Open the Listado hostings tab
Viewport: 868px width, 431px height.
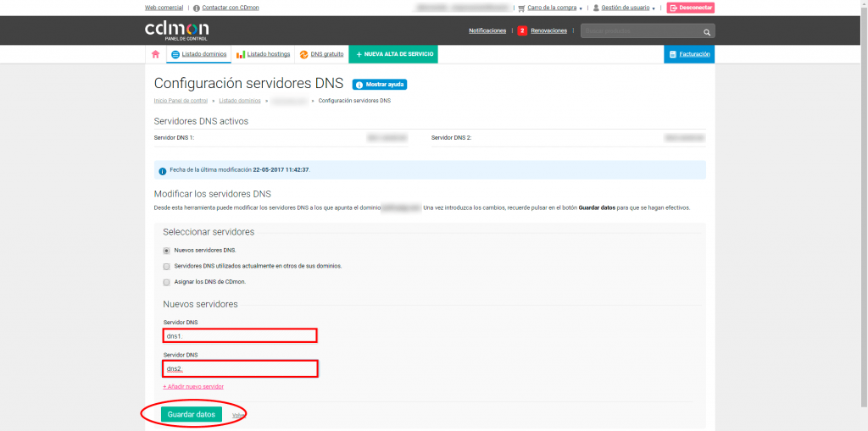(264, 54)
